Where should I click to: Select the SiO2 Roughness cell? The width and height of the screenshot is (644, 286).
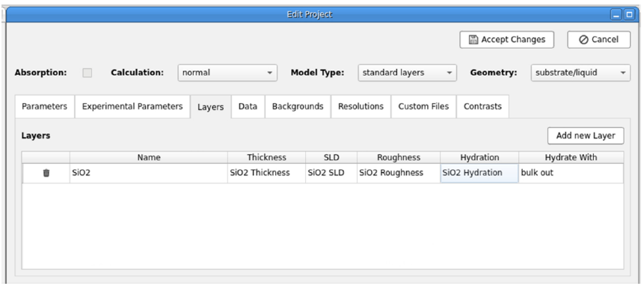coord(399,173)
